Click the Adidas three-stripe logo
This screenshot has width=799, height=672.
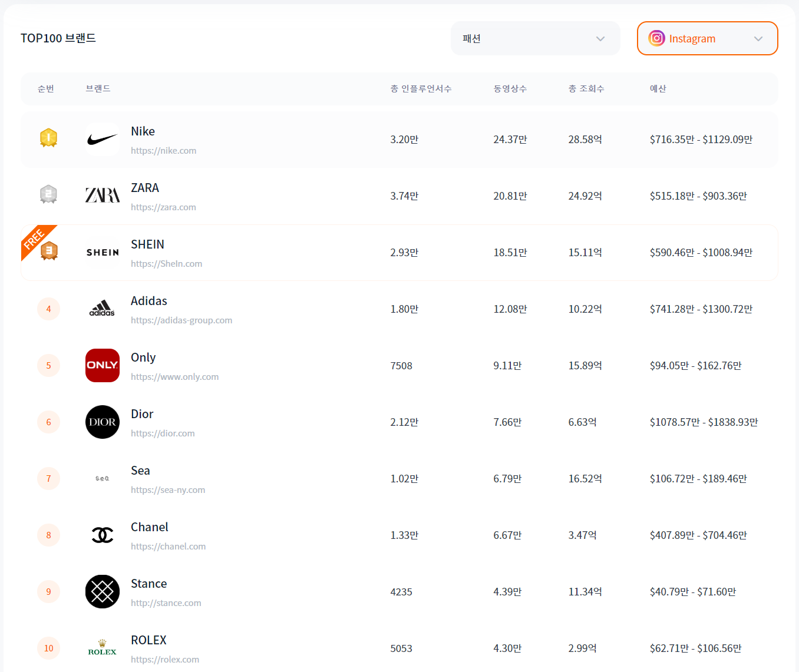click(x=103, y=309)
